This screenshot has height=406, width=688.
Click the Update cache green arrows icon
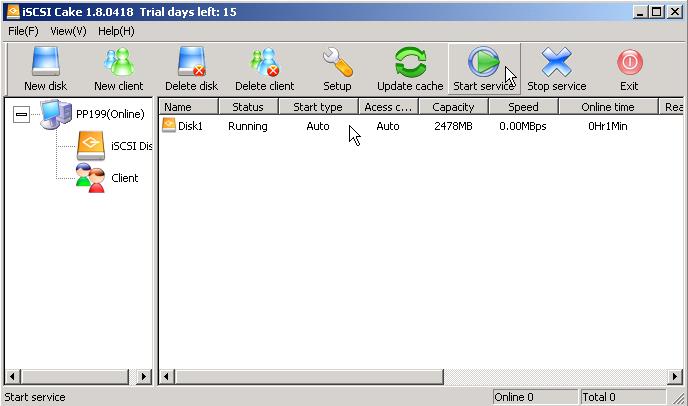point(410,62)
